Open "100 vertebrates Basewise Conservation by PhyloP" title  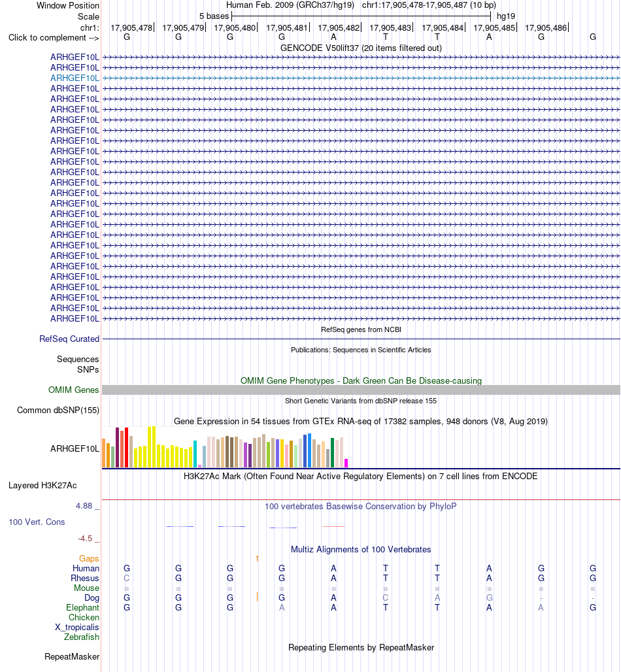pyautogui.click(x=361, y=506)
